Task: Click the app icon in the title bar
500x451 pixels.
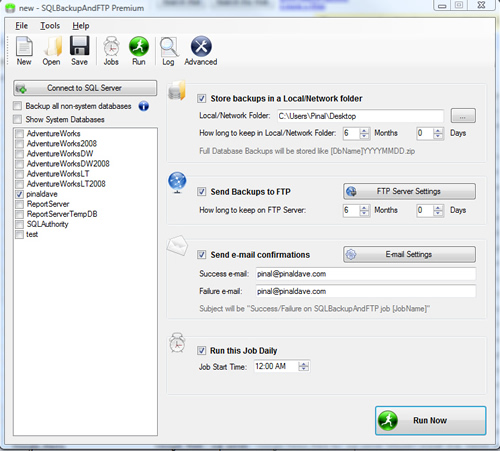Action: point(10,8)
